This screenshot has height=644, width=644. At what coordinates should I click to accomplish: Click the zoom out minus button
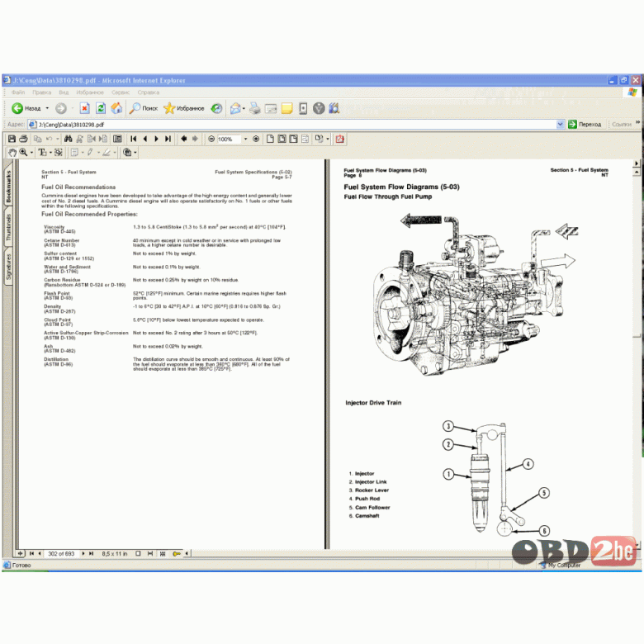coord(211,139)
